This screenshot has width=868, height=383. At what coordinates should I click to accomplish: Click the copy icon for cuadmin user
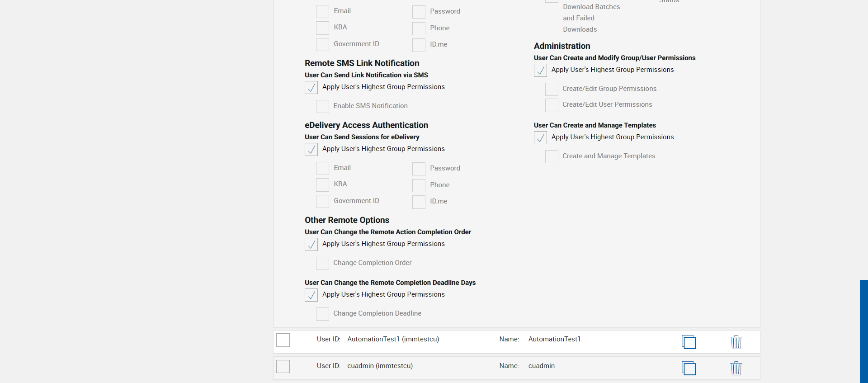pyautogui.click(x=689, y=368)
